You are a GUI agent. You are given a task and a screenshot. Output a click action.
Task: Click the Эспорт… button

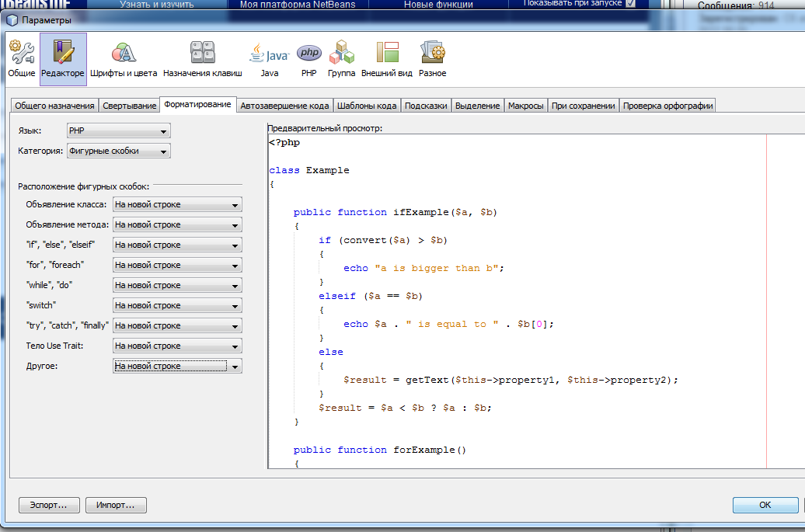pyautogui.click(x=49, y=505)
